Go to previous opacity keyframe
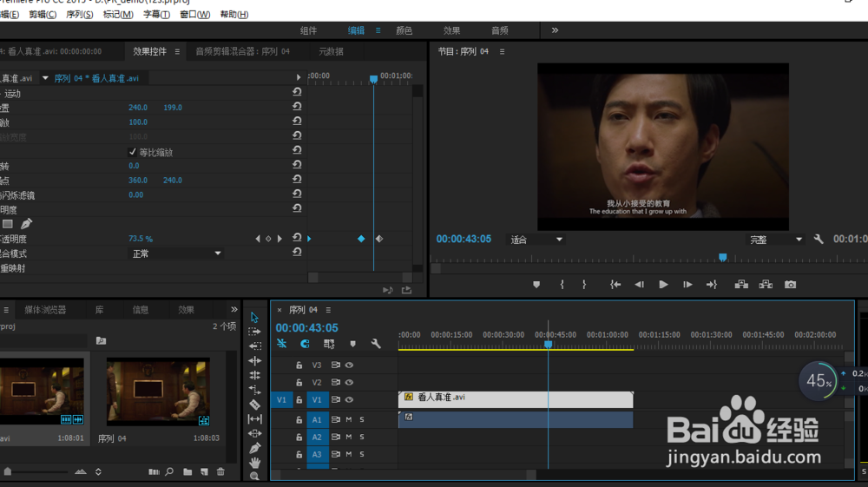868x487 pixels. [x=258, y=239]
